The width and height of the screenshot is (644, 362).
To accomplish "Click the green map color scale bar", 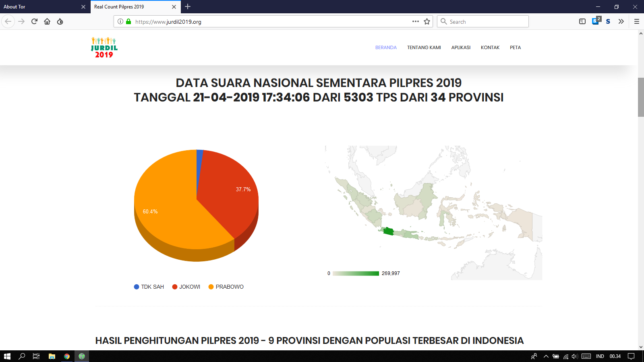I will coord(356,273).
